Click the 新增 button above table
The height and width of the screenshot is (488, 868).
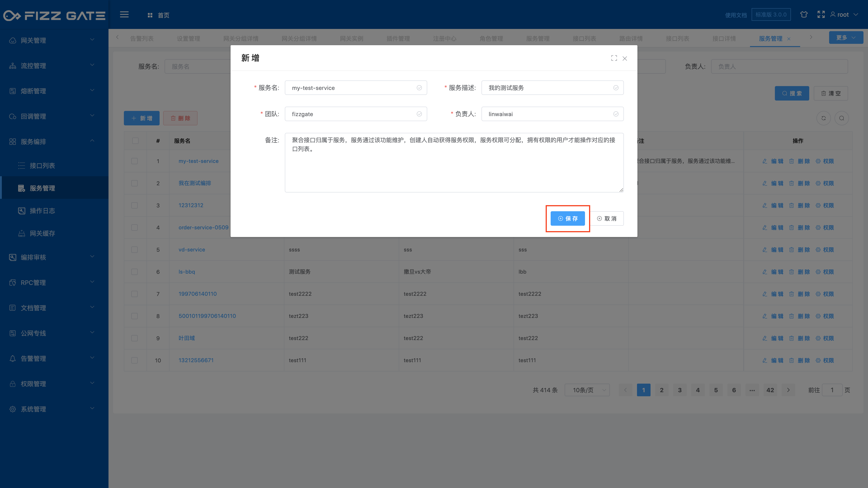pyautogui.click(x=142, y=118)
